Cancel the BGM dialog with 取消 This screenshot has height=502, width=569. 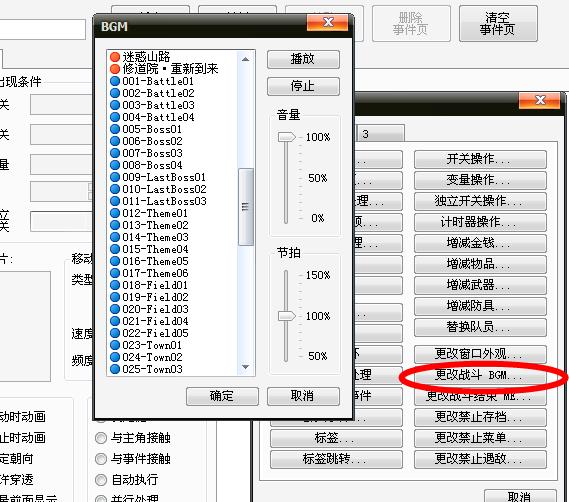tap(303, 396)
